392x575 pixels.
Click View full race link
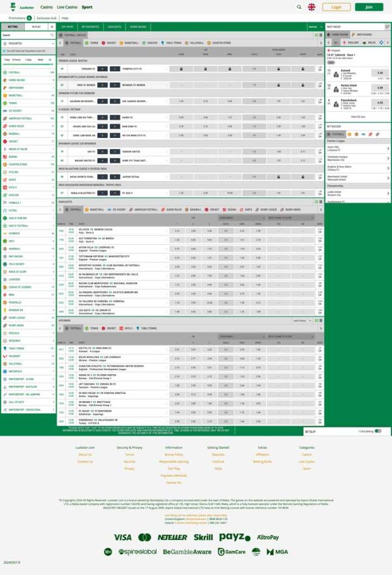358,116
